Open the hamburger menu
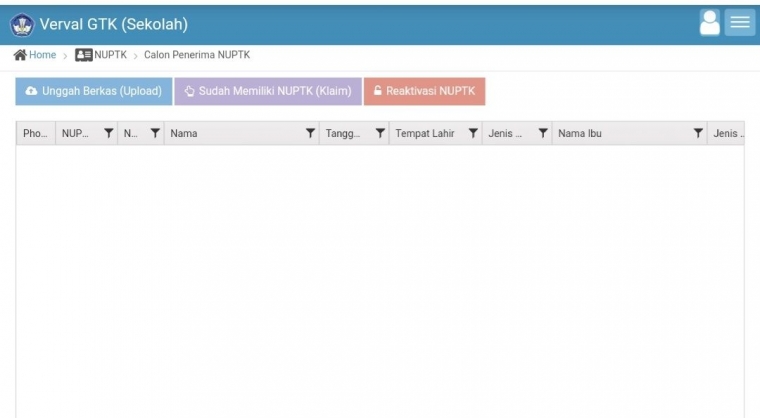Screen dimensions: 760x418 coord(739,24)
